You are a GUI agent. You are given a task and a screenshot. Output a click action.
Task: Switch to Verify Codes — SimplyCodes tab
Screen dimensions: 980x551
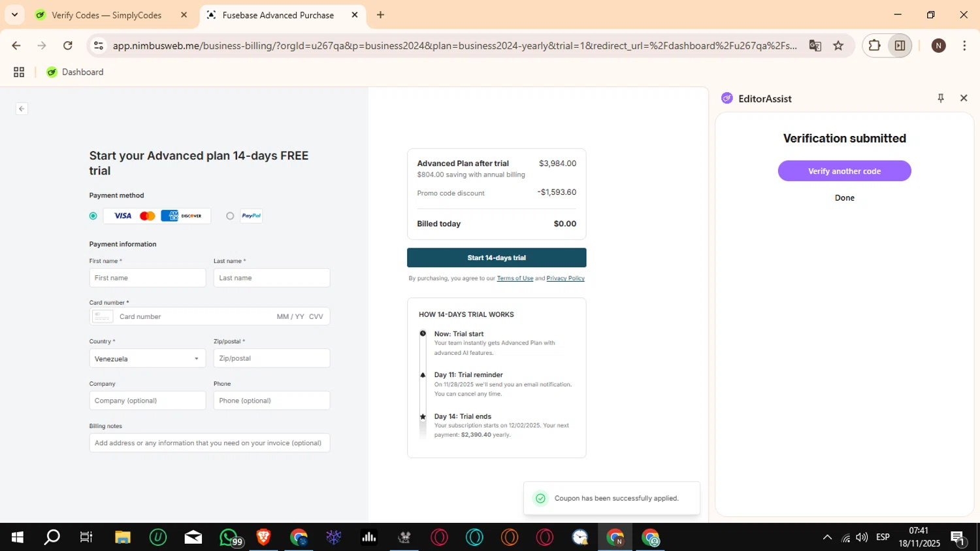pyautogui.click(x=106, y=15)
